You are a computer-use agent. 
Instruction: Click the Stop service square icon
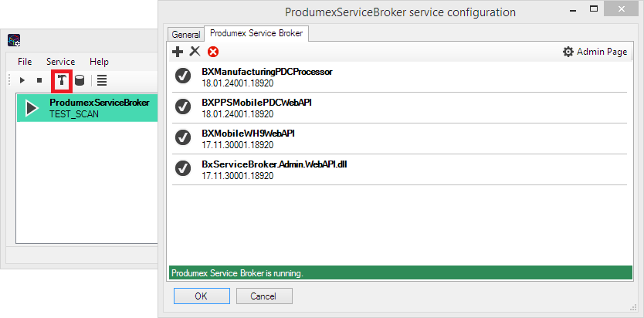click(39, 80)
